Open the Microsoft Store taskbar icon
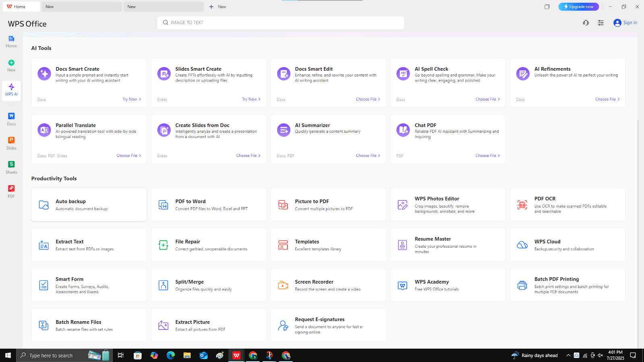This screenshot has height=362, width=644. tap(138, 355)
